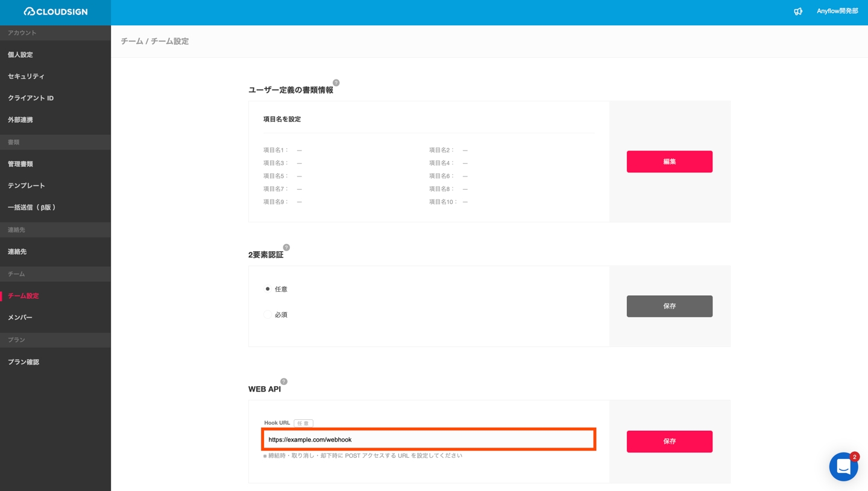868x491 pixels.
Task: Click the CloudSign logo
Action: (55, 11)
